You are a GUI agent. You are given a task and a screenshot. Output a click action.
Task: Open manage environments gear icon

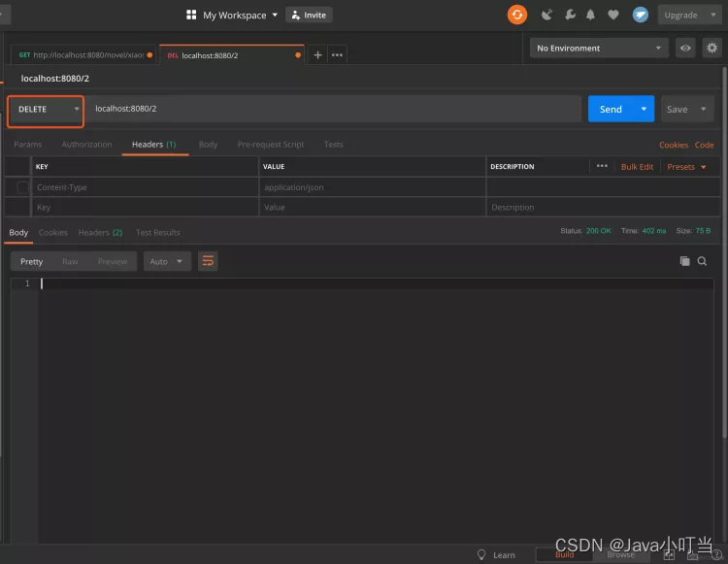tap(711, 48)
